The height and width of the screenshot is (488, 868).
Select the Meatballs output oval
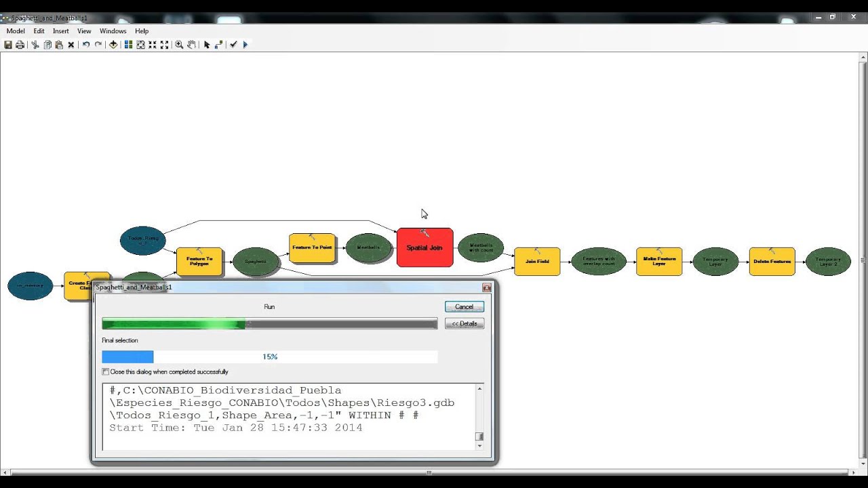(x=369, y=248)
